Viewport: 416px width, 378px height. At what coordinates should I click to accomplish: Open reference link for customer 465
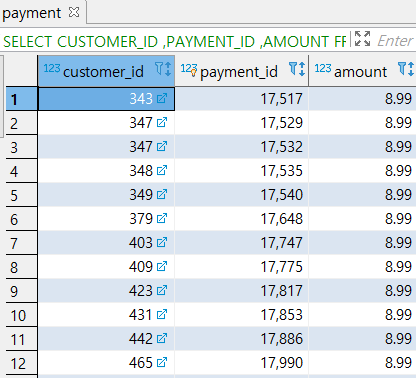coord(162,362)
